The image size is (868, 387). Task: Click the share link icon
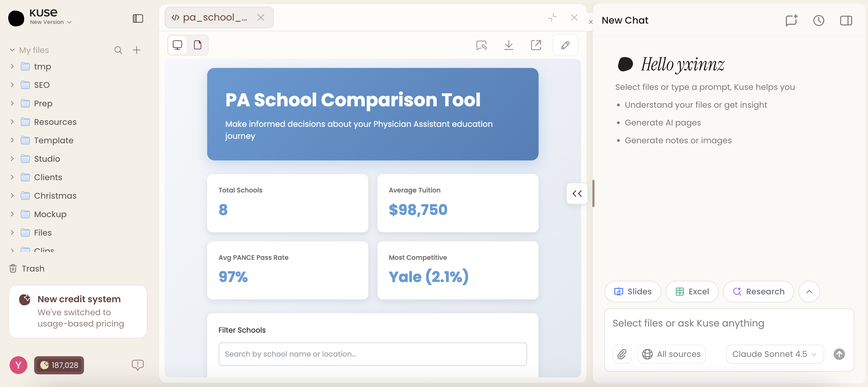tap(481, 45)
